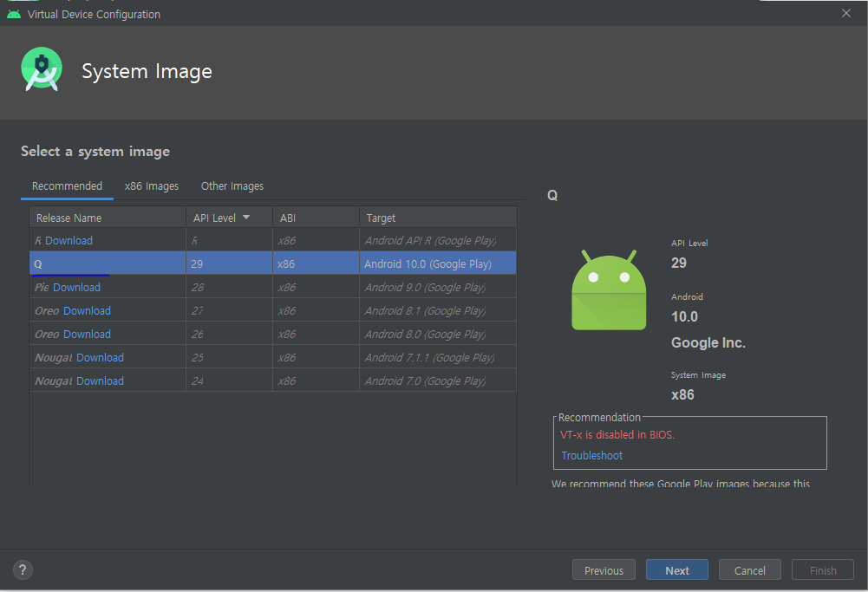This screenshot has width=868, height=592.
Task: Click the Android icon in title bar
Action: pyautogui.click(x=14, y=14)
